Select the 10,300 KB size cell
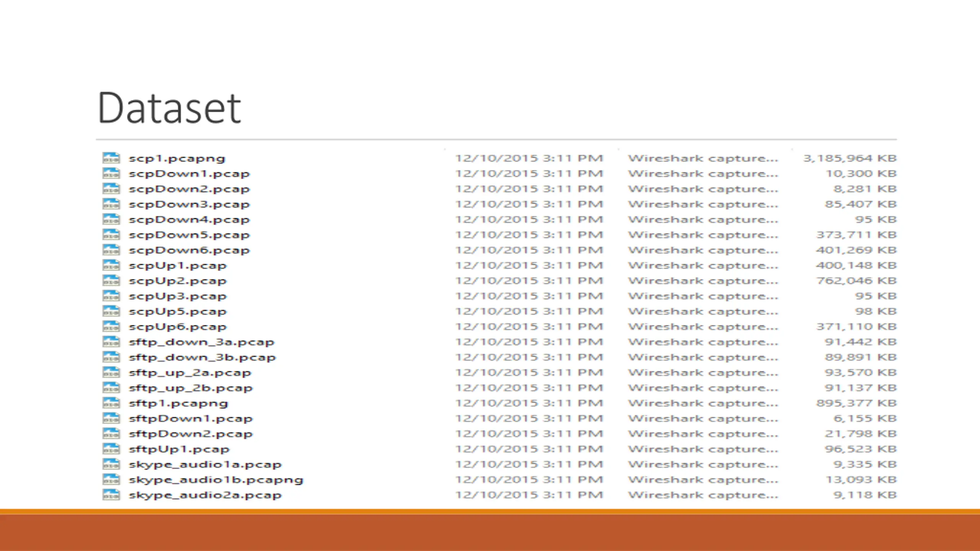This screenshot has width=980, height=551. (x=861, y=174)
